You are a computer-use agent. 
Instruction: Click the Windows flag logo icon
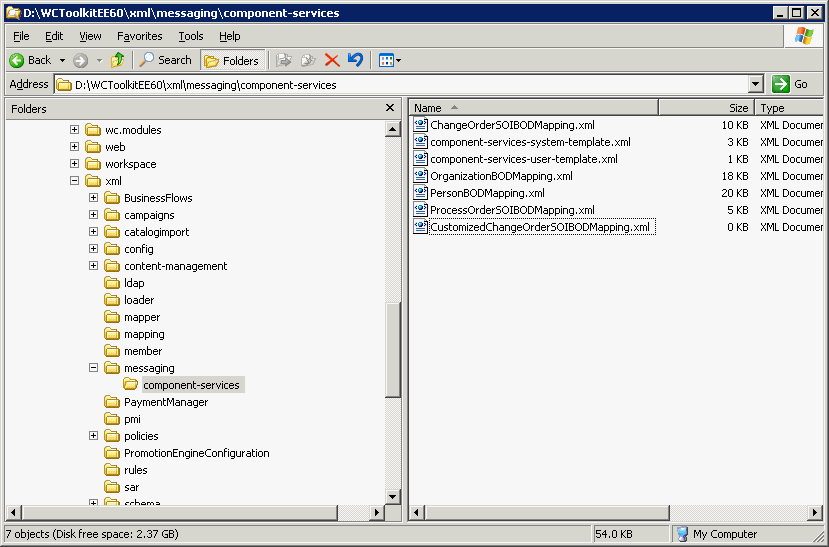(x=804, y=36)
